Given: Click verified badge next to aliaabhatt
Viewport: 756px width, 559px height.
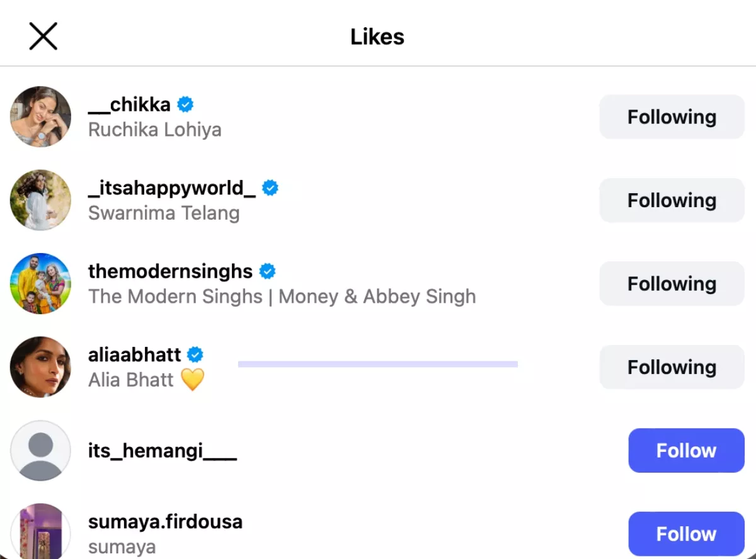Looking at the screenshot, I should coord(196,355).
